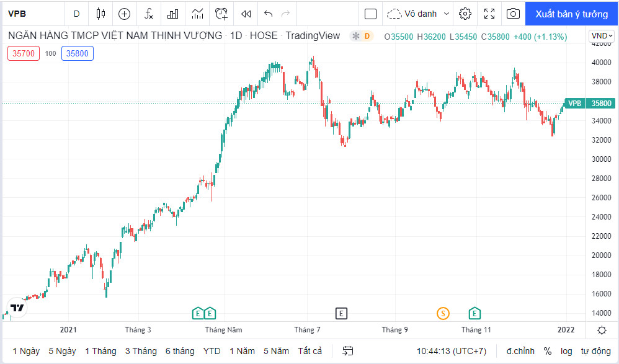Click the 40000 price scale label
The height and width of the screenshot is (364, 619).
coord(601,63)
